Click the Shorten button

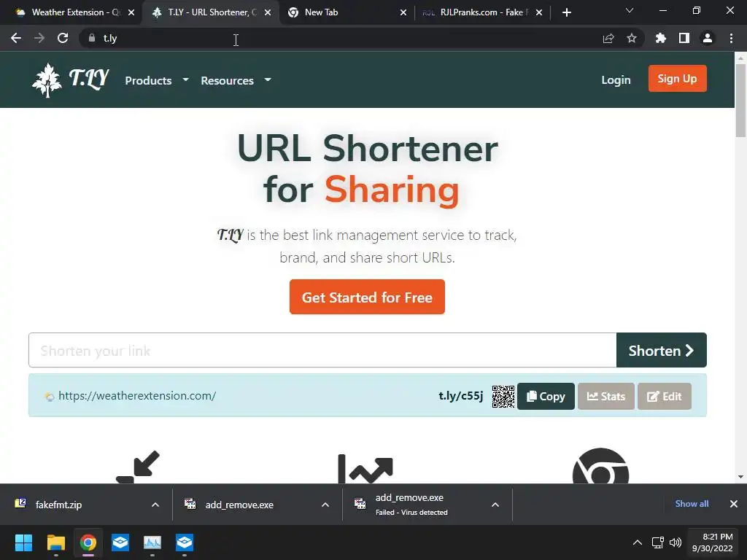[661, 351]
